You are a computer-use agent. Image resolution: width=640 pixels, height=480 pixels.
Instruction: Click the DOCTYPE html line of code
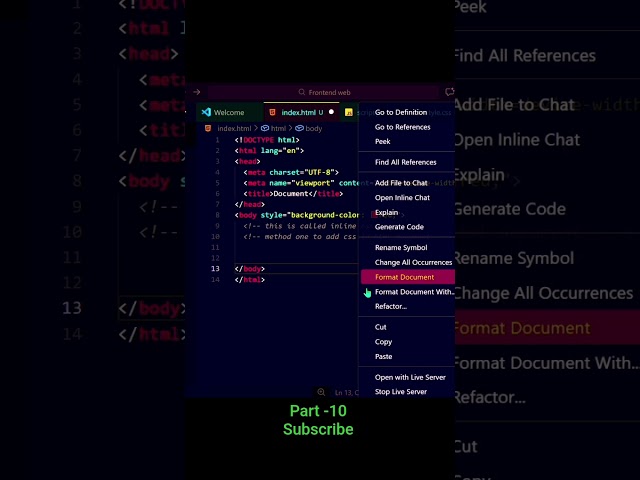click(x=267, y=140)
